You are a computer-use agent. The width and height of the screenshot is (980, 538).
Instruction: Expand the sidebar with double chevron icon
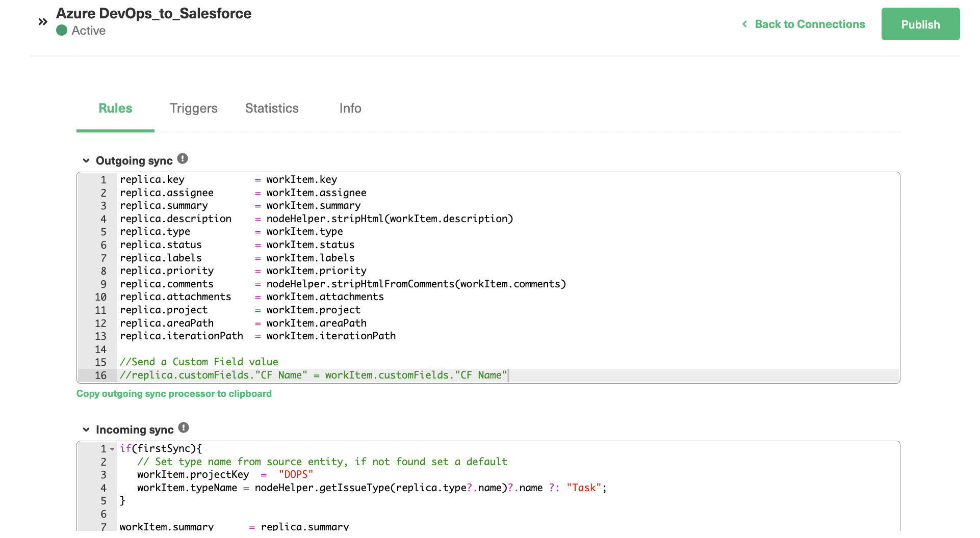[43, 22]
